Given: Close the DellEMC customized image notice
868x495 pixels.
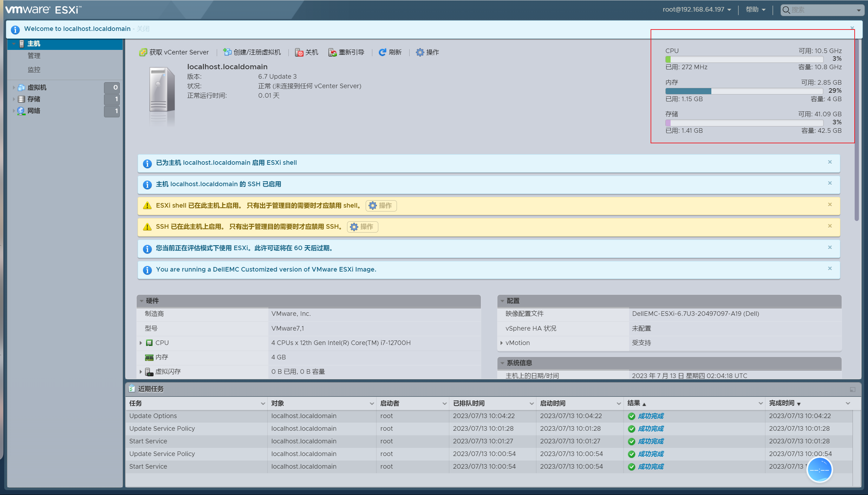Looking at the screenshot, I should click(830, 268).
